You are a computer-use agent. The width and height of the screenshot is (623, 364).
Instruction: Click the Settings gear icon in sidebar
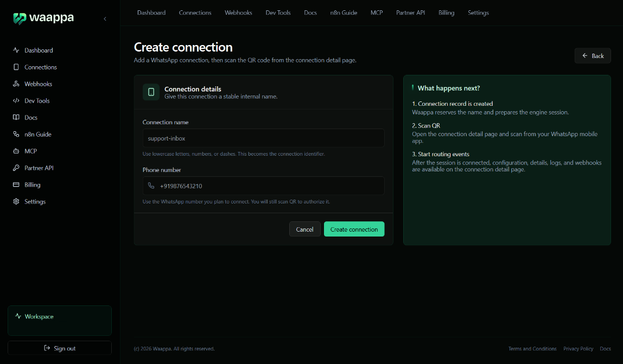point(16,201)
